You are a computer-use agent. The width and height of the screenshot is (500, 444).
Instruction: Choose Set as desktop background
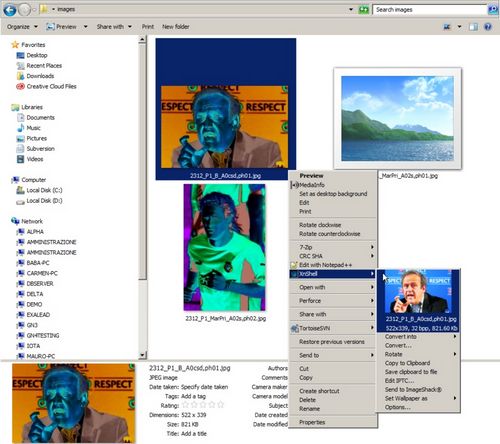(333, 194)
